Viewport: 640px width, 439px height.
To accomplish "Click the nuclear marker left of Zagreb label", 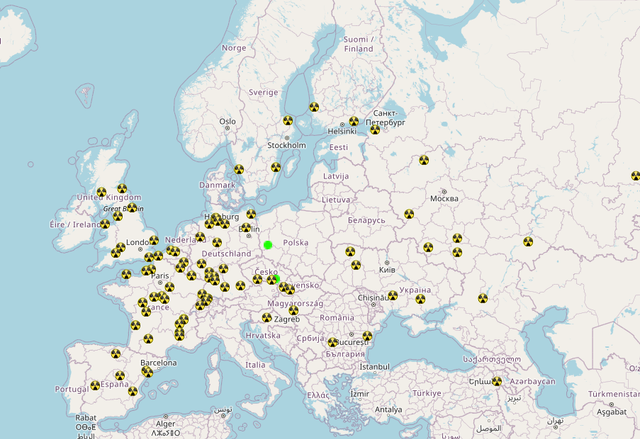I will coord(267,317).
